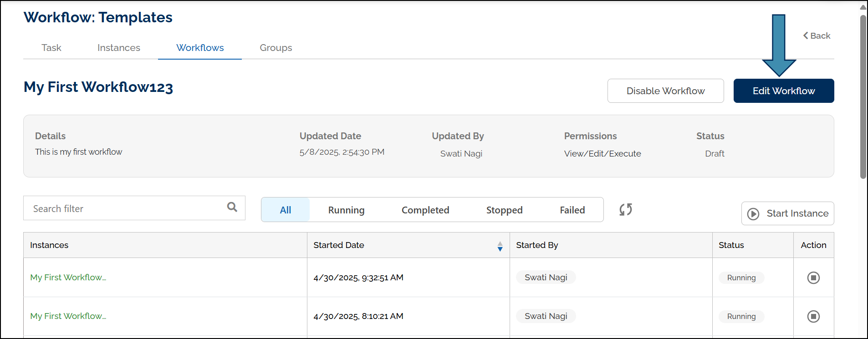Sort by the Started Date arrows
This screenshot has height=339, width=868.
(x=500, y=246)
